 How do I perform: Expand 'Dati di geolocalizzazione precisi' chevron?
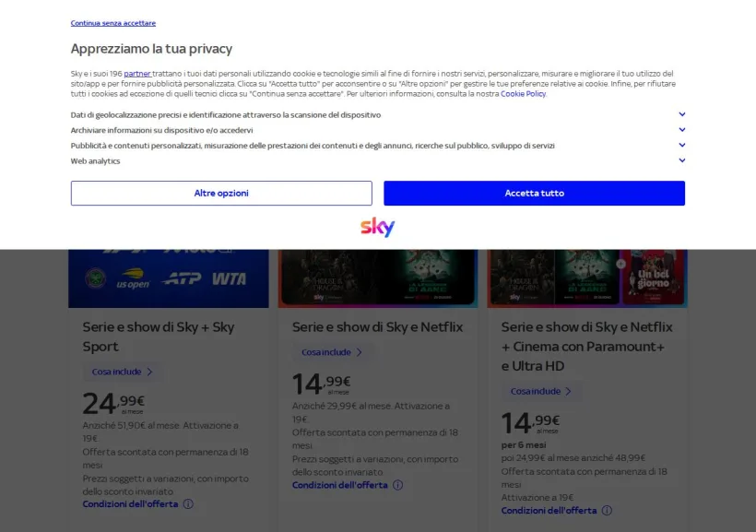tap(681, 114)
